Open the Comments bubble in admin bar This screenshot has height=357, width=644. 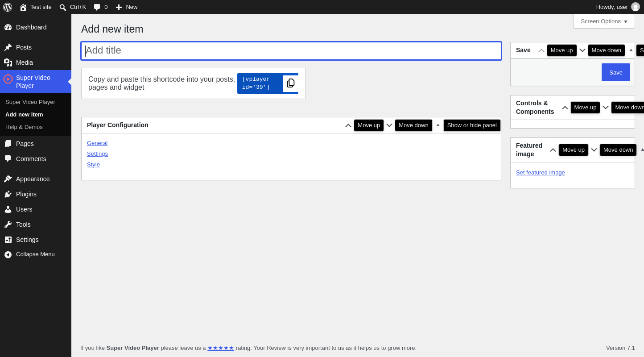[x=97, y=7]
